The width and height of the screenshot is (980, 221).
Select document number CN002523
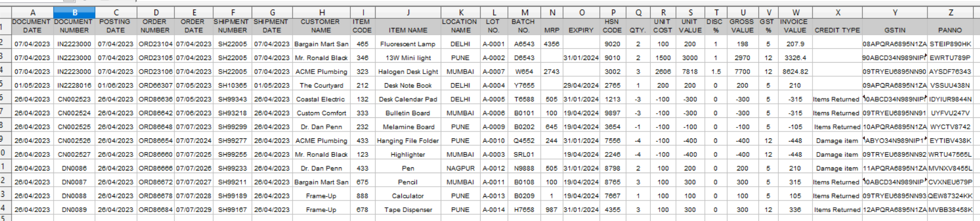[74, 99]
